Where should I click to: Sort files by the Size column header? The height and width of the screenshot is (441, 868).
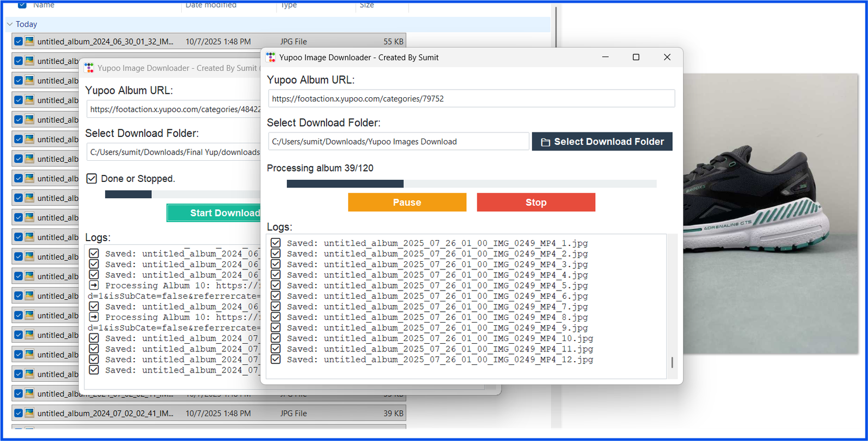coord(367,5)
